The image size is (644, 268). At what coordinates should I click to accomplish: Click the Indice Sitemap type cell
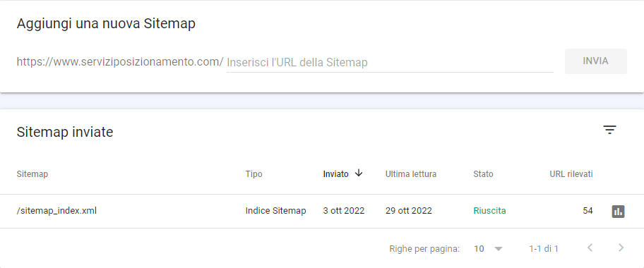pyautogui.click(x=275, y=211)
